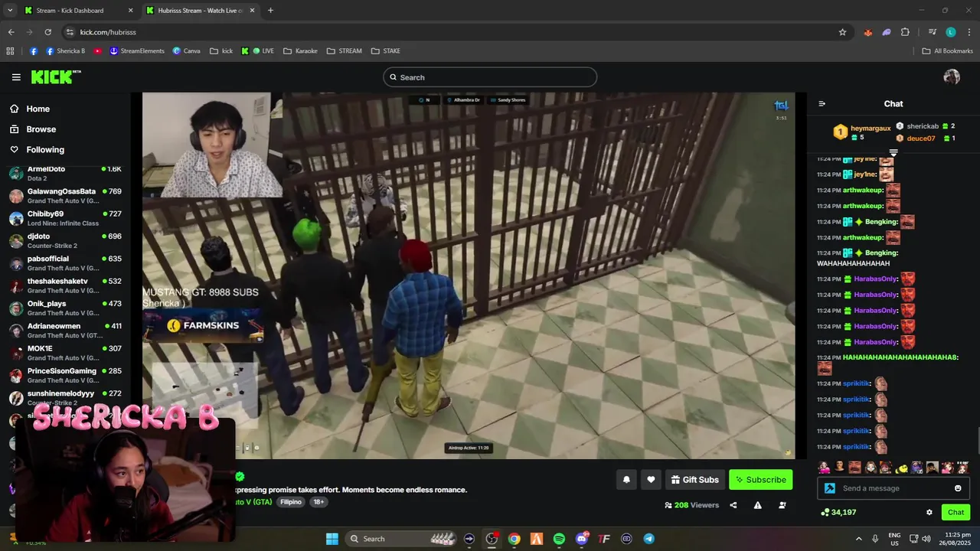Screen dimensions: 980x551
Task: Open STREAM bookmarks folder
Action: pos(344,51)
